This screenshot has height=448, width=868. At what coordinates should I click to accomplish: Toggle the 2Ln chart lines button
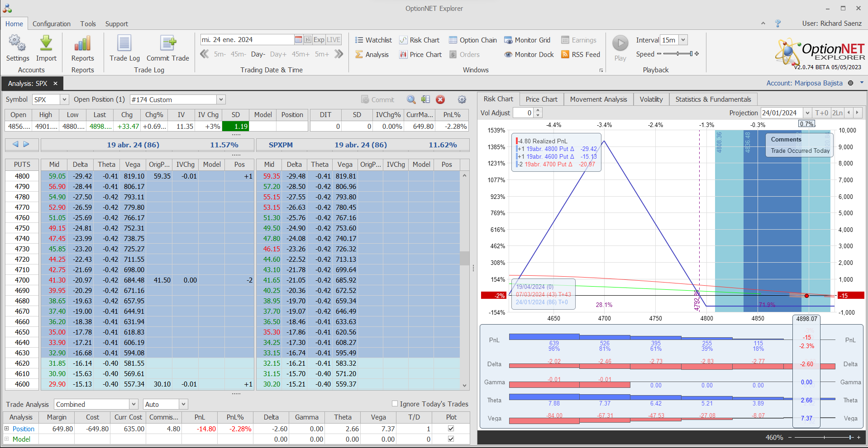pyautogui.click(x=837, y=113)
